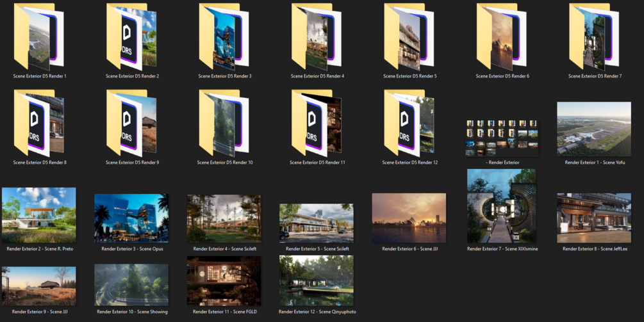Open the Scene Exterior D5 Render 8 folder icon

(39, 123)
